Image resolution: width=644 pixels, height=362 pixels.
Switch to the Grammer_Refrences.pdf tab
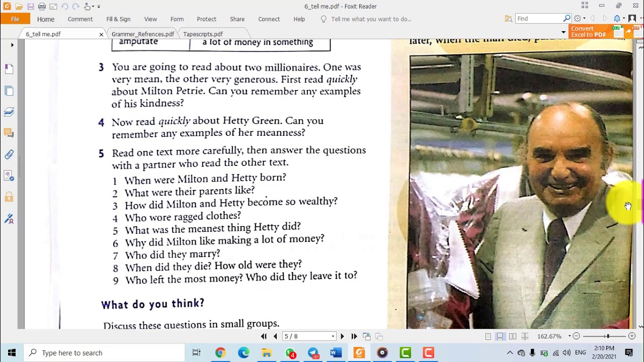click(x=143, y=34)
